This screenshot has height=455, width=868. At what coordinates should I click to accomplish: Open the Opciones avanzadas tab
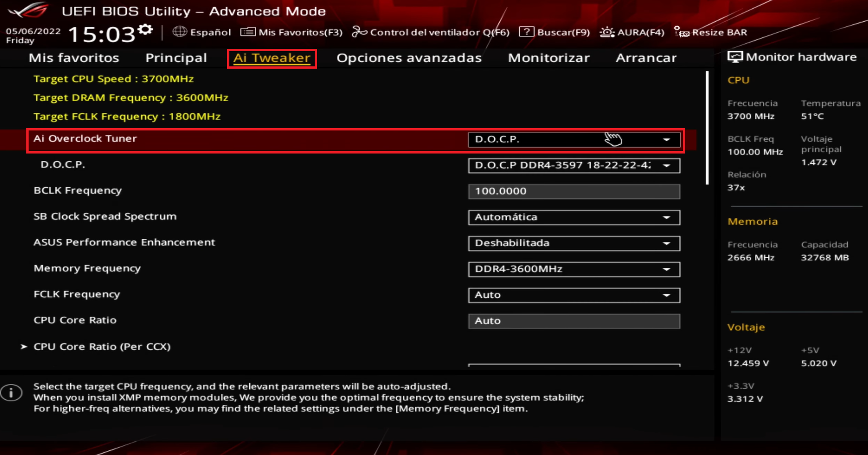pos(409,58)
